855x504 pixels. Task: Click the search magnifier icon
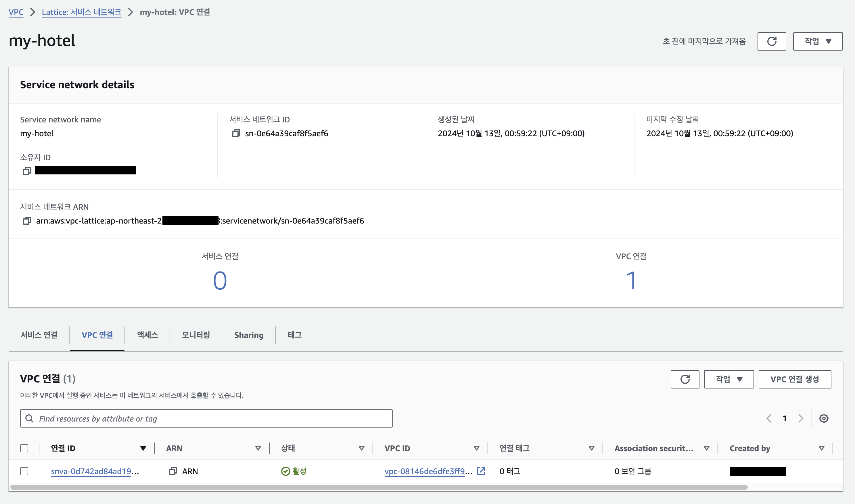click(30, 418)
